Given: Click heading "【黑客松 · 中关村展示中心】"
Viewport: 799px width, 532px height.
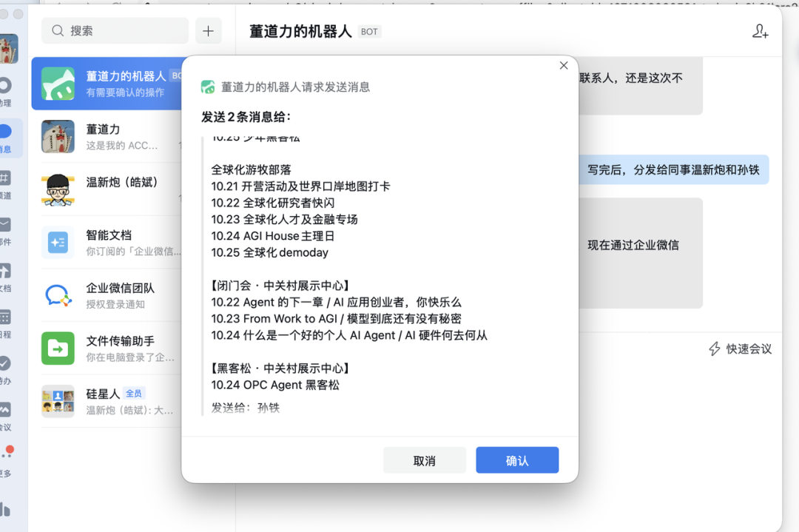Looking at the screenshot, I should (280, 368).
